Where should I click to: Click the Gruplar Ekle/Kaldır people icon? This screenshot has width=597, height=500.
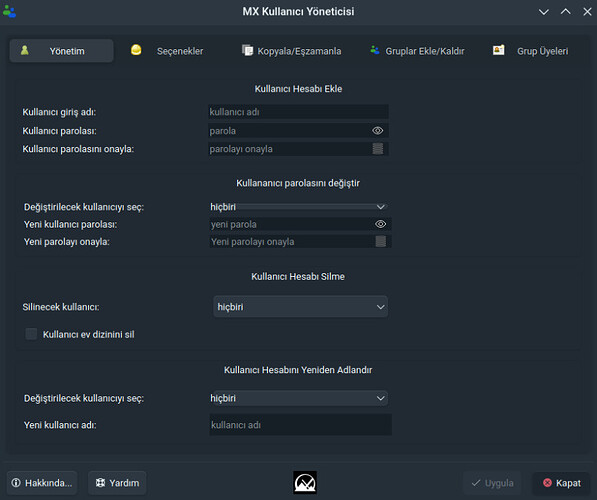[x=375, y=50]
